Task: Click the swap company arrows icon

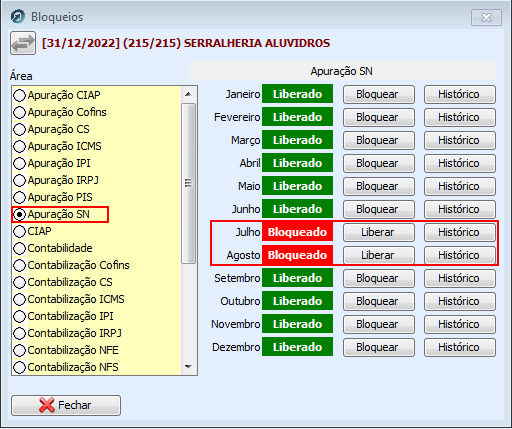Action: pos(23,43)
